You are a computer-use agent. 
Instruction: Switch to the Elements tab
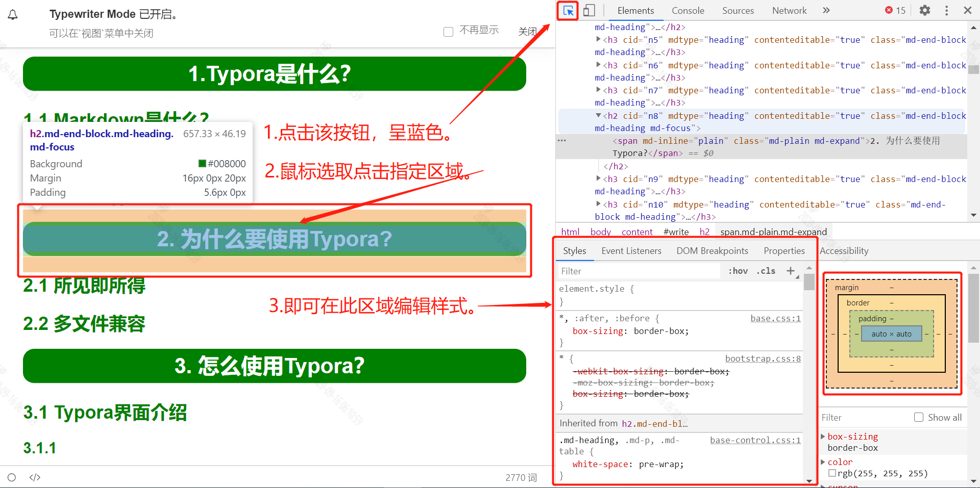635,11
